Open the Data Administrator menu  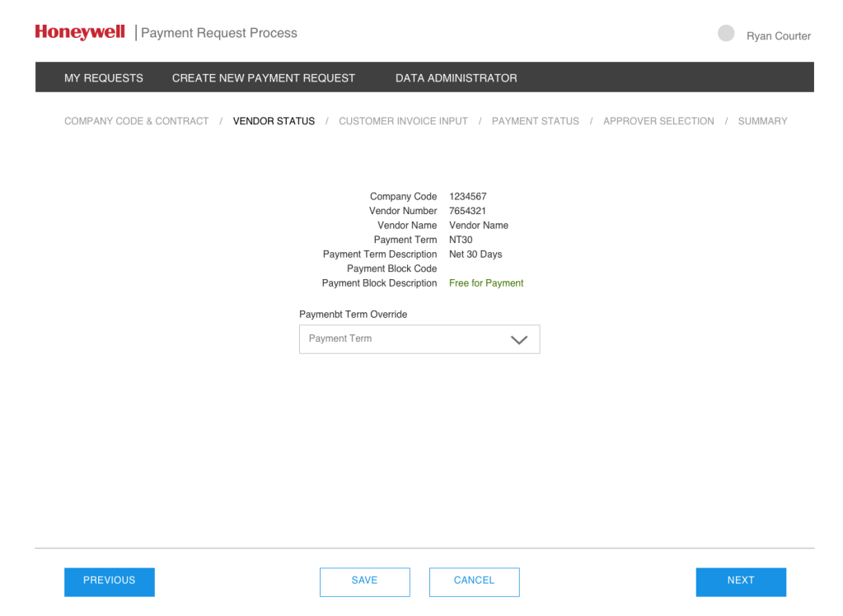tap(456, 78)
